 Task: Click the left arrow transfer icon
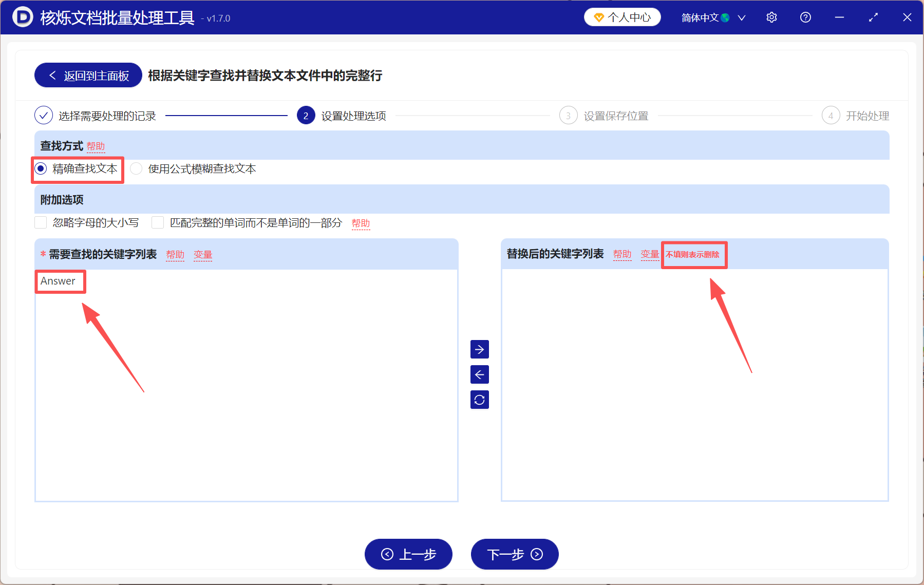(x=479, y=374)
